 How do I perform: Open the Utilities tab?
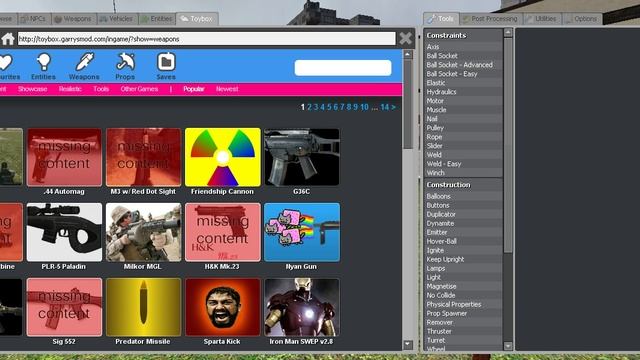click(x=542, y=19)
